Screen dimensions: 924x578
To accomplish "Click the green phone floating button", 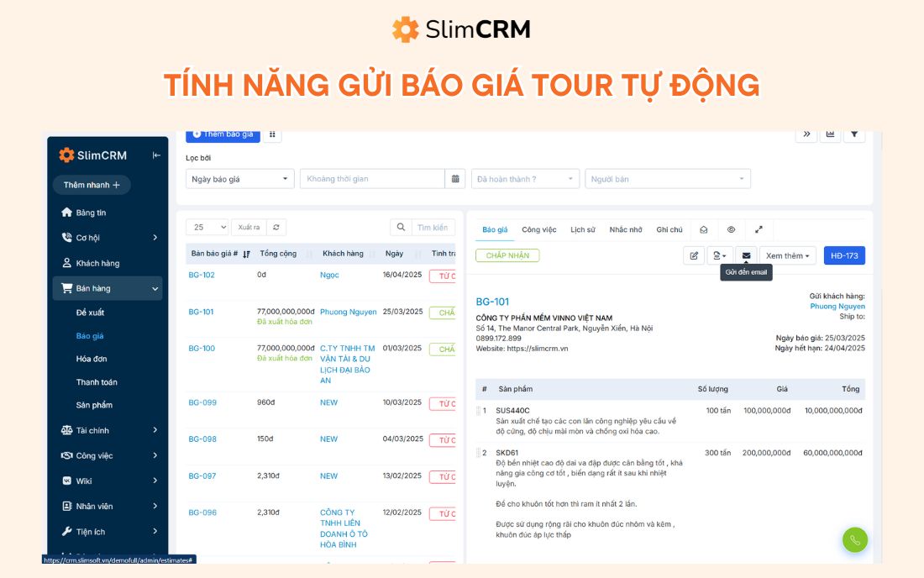I will pos(854,540).
